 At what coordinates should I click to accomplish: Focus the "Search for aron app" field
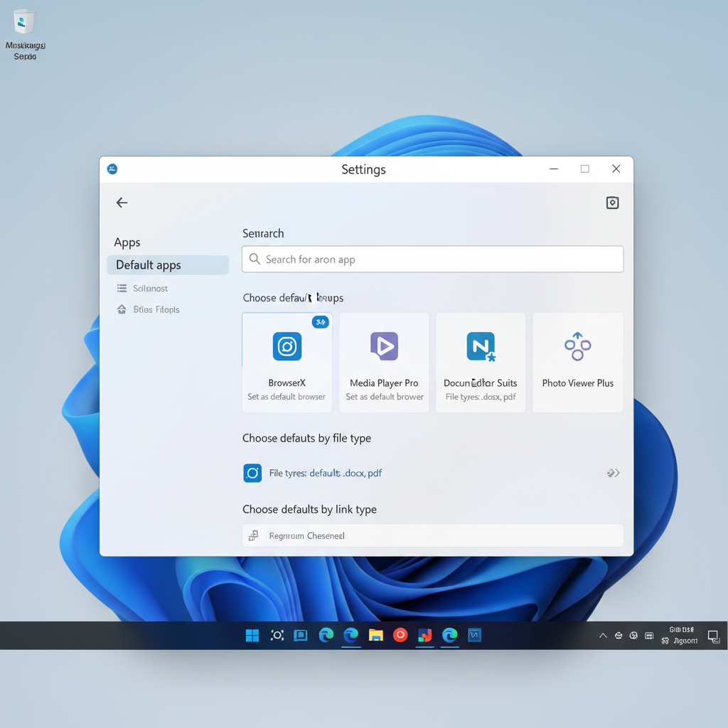pos(432,259)
